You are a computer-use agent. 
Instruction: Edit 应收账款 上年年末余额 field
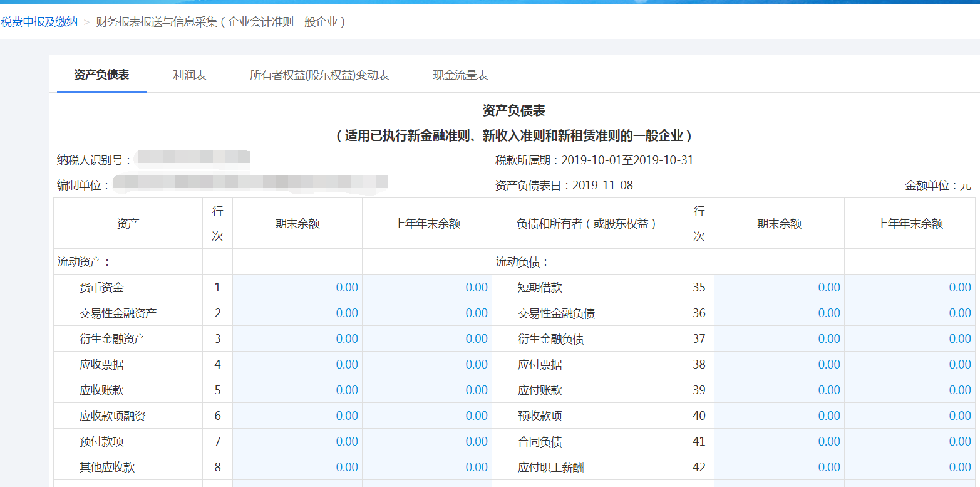tap(427, 390)
